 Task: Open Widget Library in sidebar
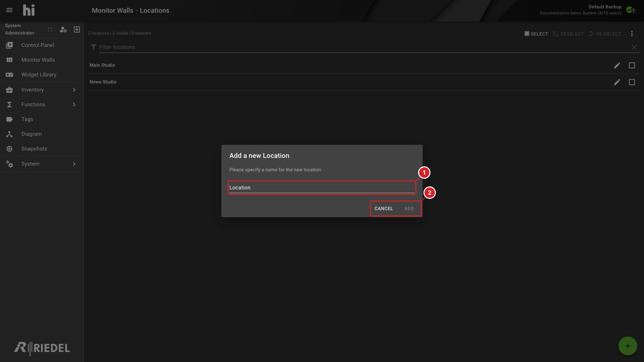coord(42,74)
